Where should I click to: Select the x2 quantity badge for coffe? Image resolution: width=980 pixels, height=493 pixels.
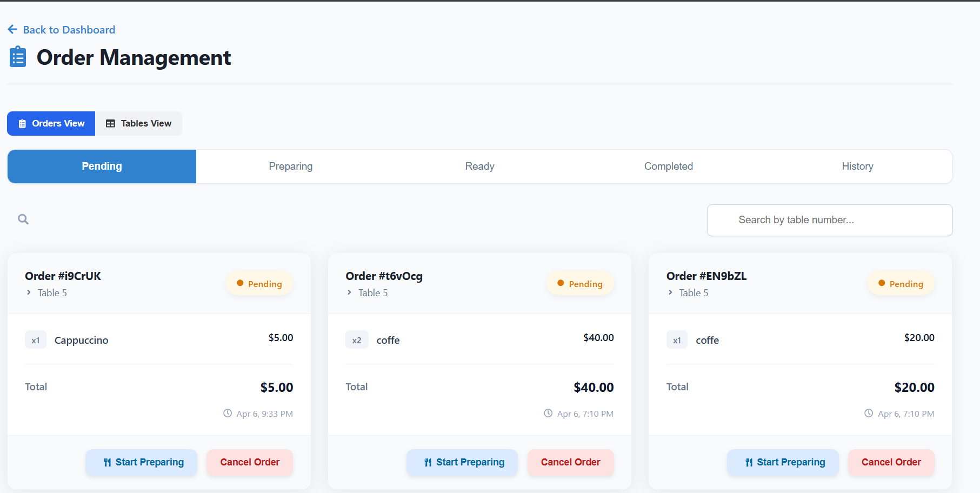(x=357, y=339)
